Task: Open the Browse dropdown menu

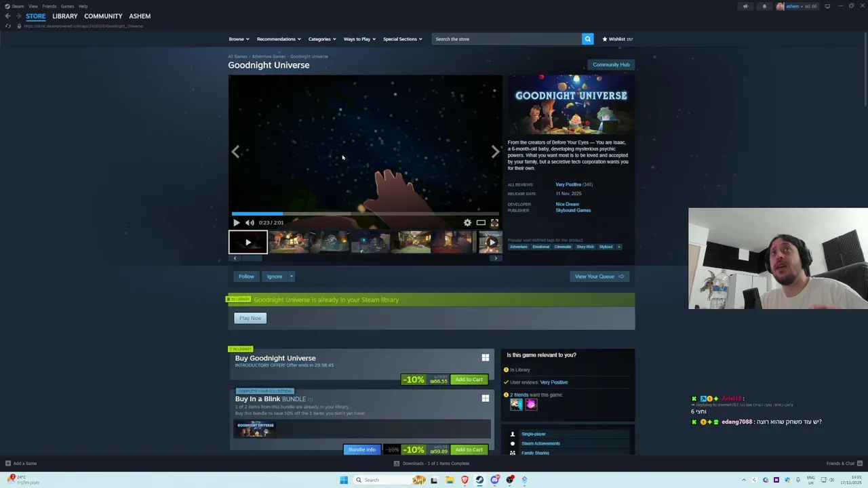Action: pyautogui.click(x=239, y=39)
